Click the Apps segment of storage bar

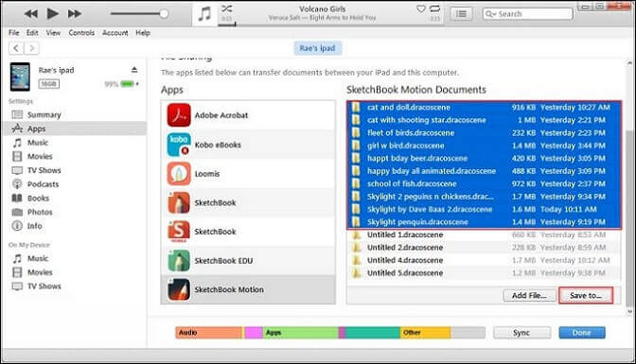[x=300, y=333]
